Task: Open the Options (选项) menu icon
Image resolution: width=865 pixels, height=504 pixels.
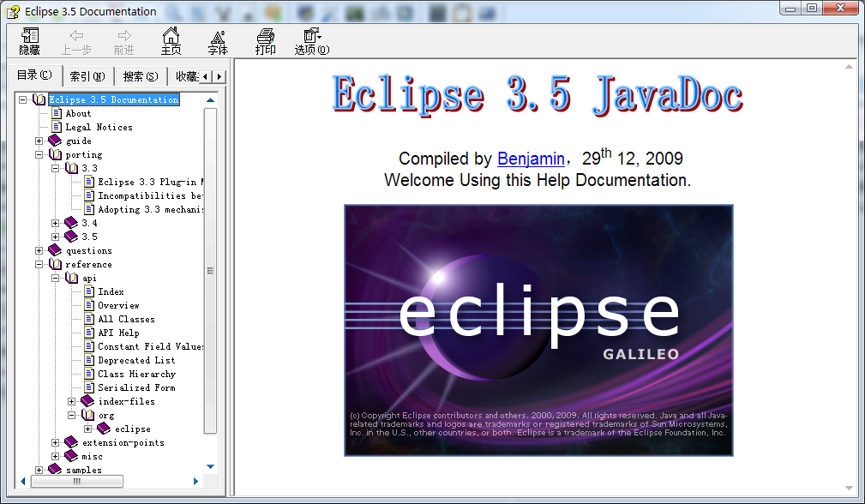Action: (x=312, y=41)
